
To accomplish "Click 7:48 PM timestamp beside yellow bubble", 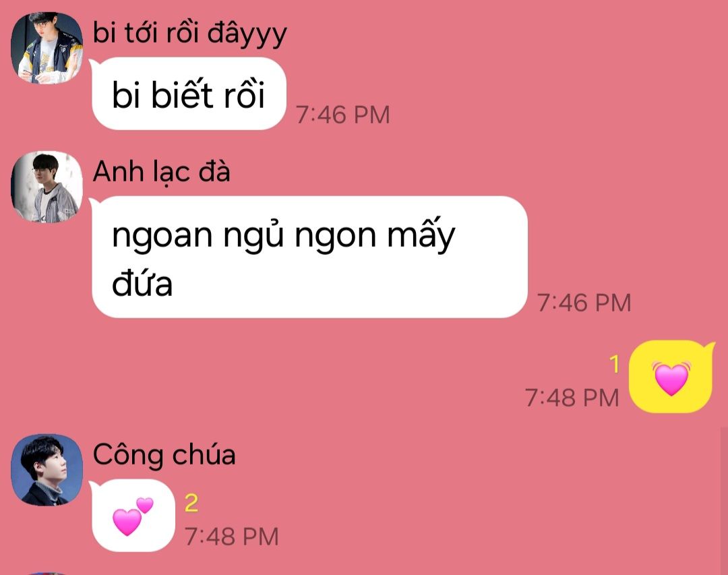I will tap(572, 398).
